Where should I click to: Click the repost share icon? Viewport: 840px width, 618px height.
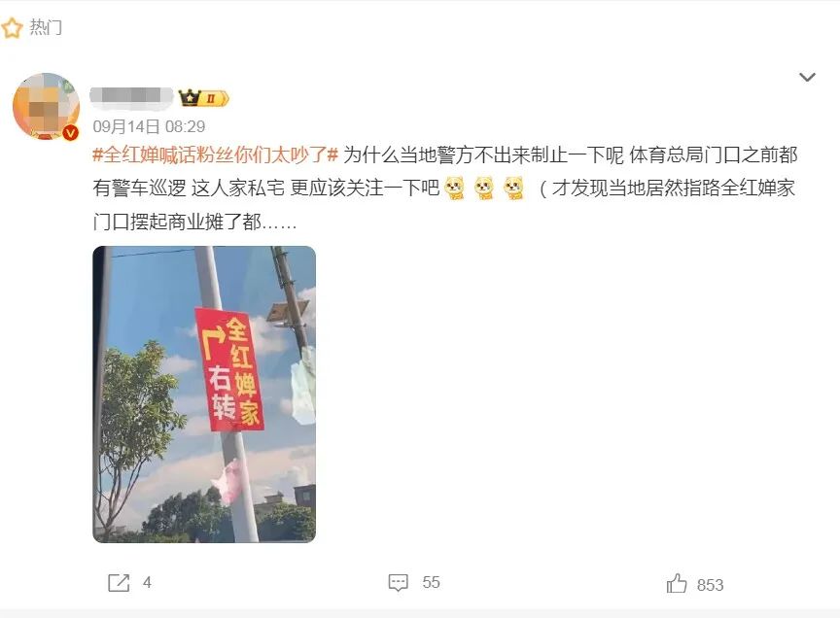point(119,583)
